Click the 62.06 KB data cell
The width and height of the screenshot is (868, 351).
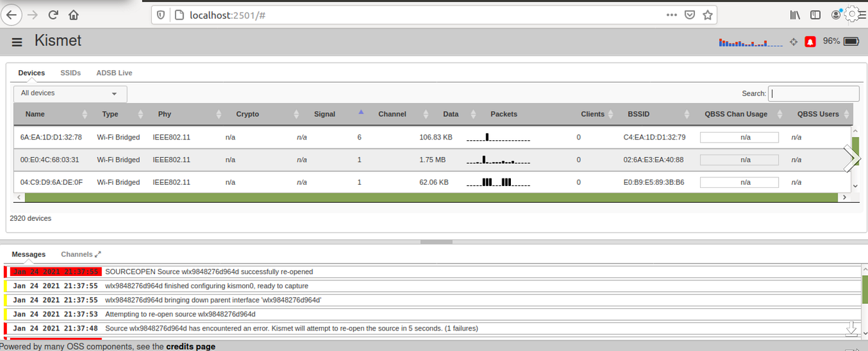434,182
